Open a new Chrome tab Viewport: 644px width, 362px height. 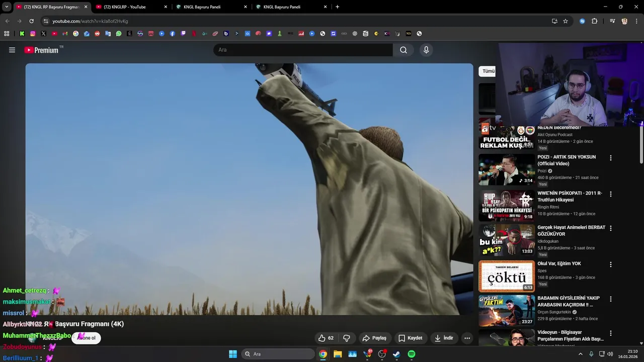[337, 7]
